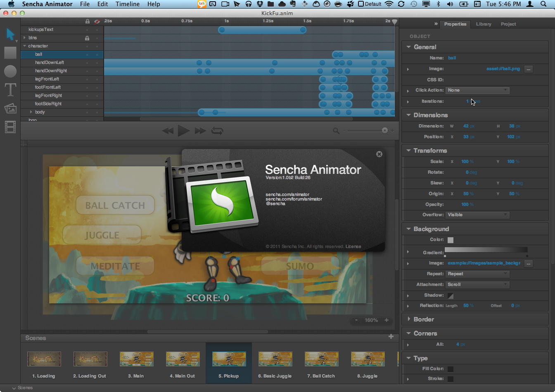Viewport: 555px width, 392px height.
Task: Collapse the General section
Action: 408,47
